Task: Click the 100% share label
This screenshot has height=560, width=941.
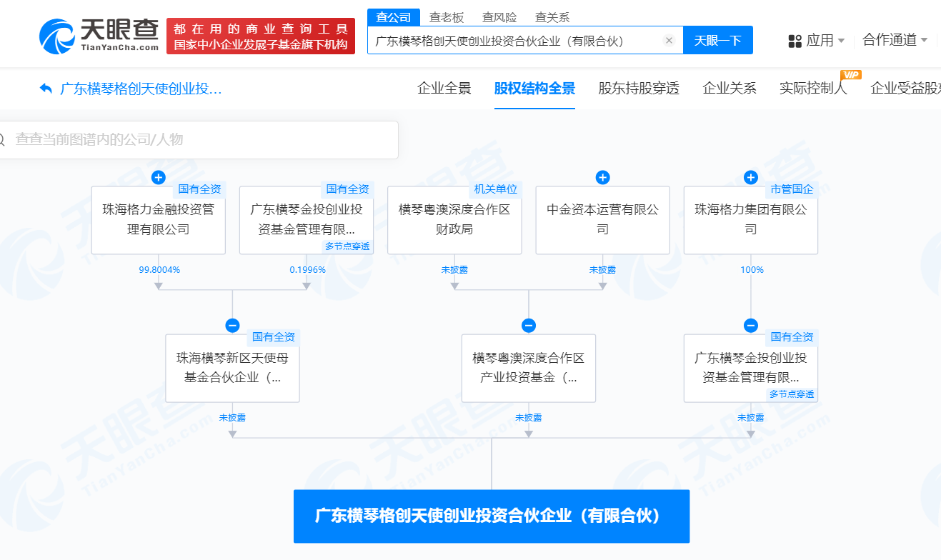Action: click(752, 270)
